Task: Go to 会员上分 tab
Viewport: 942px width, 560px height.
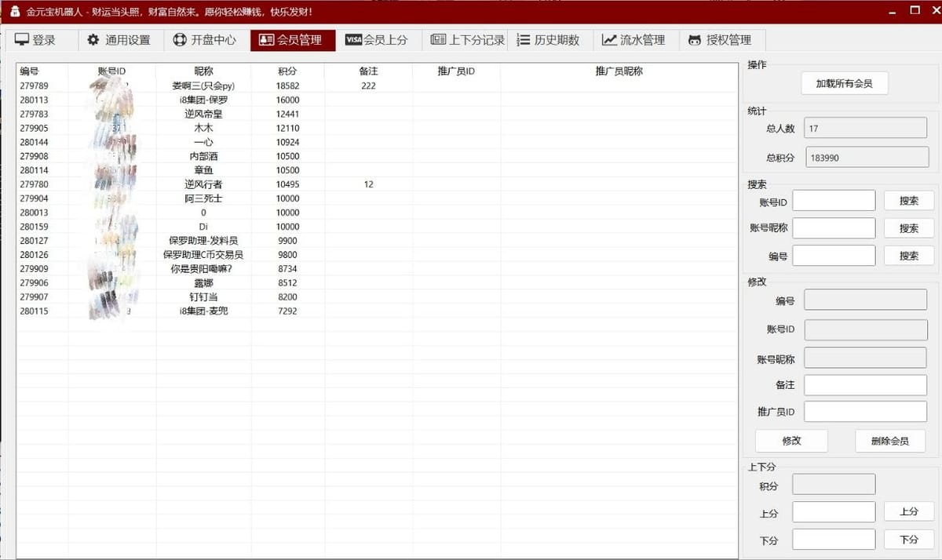Action: (377, 40)
